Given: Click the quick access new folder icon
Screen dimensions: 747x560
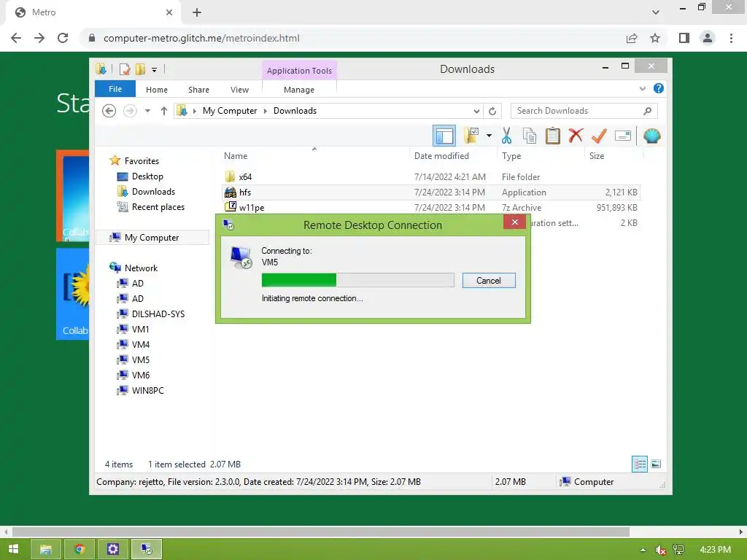Looking at the screenshot, I should tap(140, 69).
